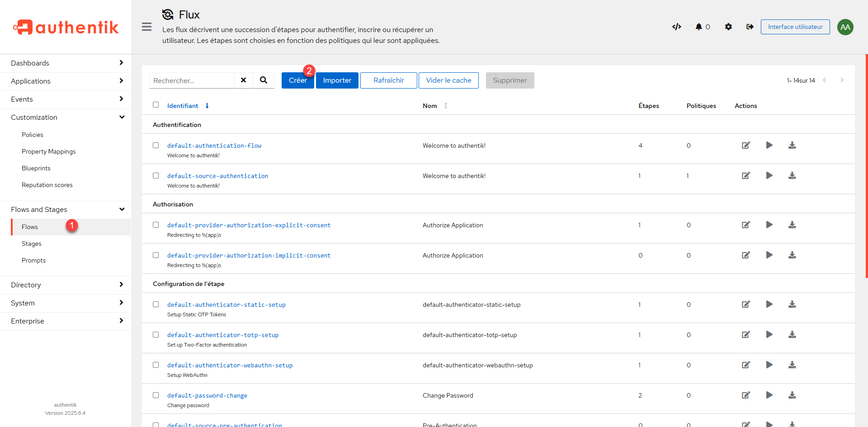Click the sign-out icon in header
The image size is (868, 427).
tap(750, 27)
